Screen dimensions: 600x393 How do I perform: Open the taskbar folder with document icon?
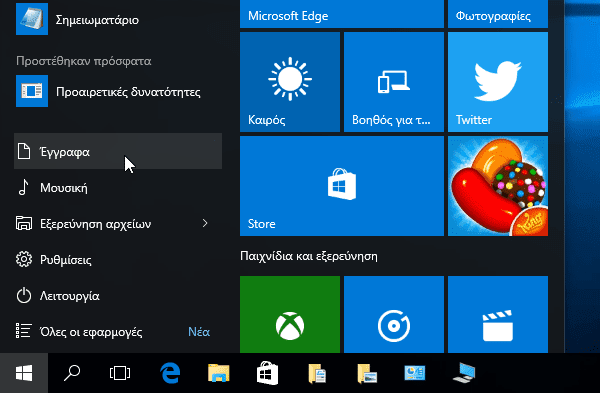pyautogui.click(x=317, y=373)
